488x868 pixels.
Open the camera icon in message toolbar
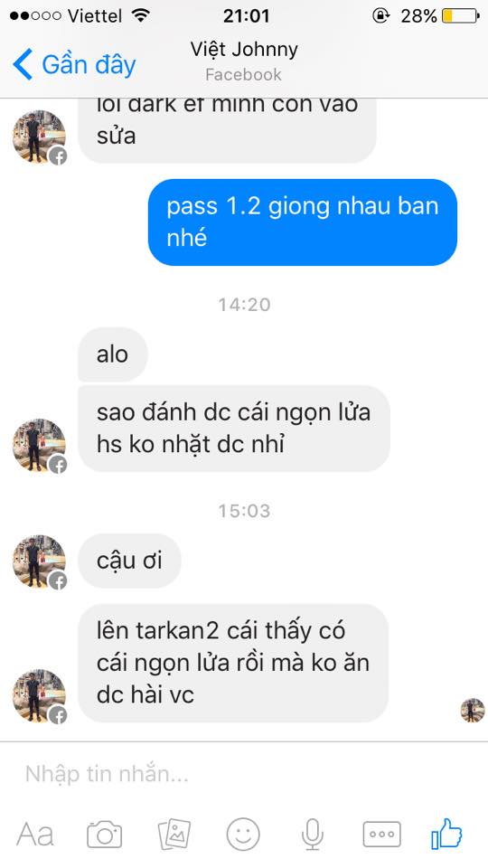104,835
